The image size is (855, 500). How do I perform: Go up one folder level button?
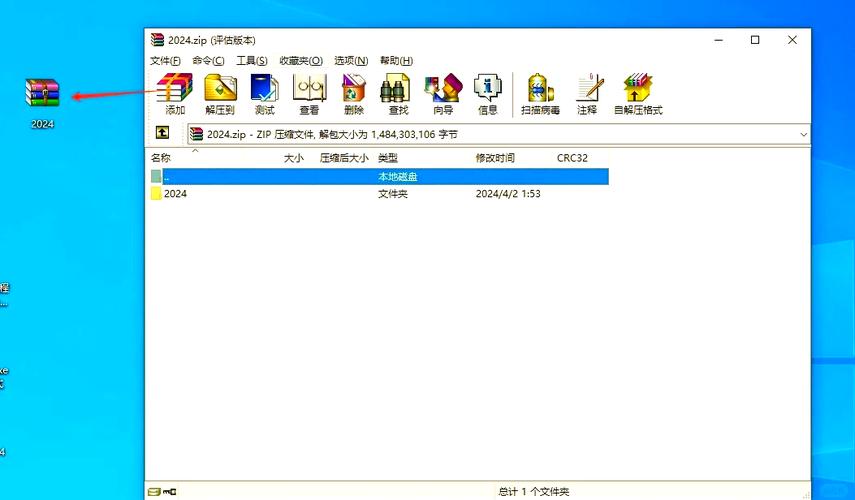(162, 132)
